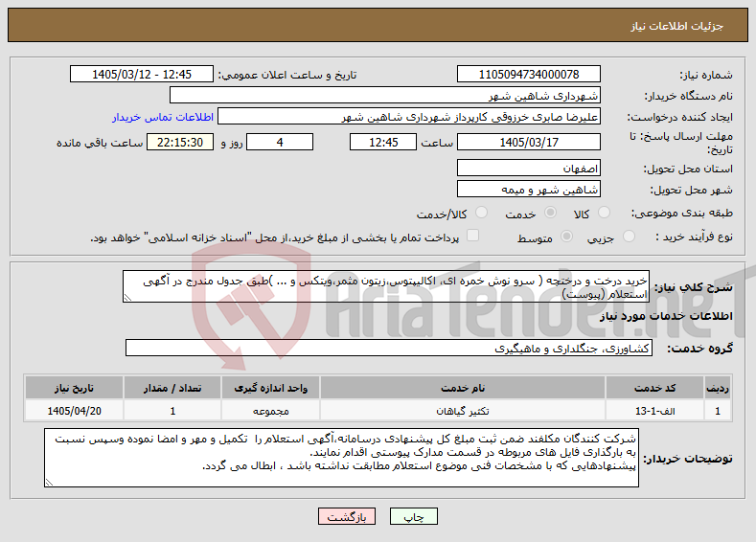Click the buyer explanations resize handle
The image size is (756, 542).
49,483
